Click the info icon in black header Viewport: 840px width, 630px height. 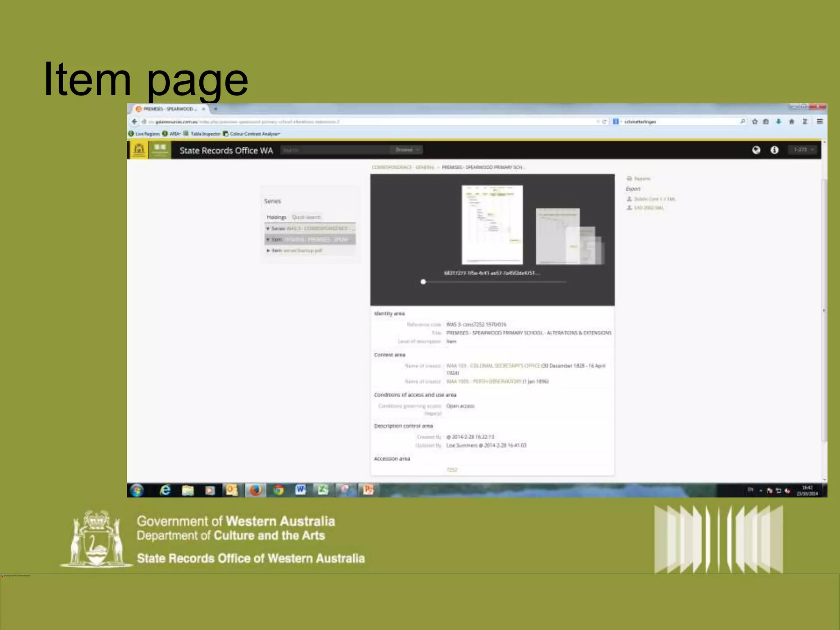point(774,150)
